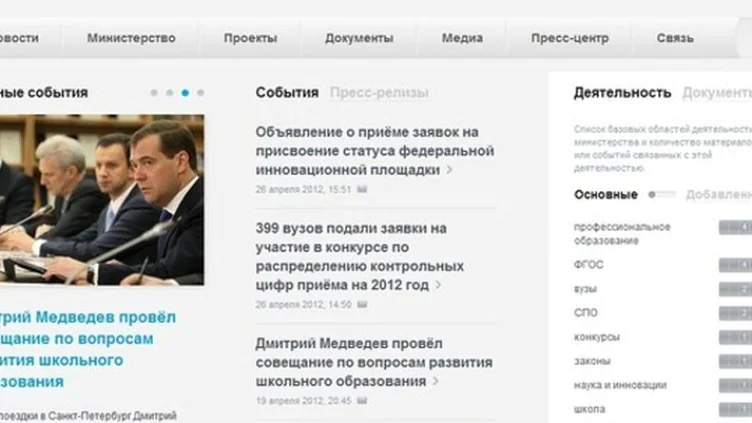This screenshot has width=752, height=423.
Task: Open article about федеральной инновационной площадки
Action: coord(375,151)
